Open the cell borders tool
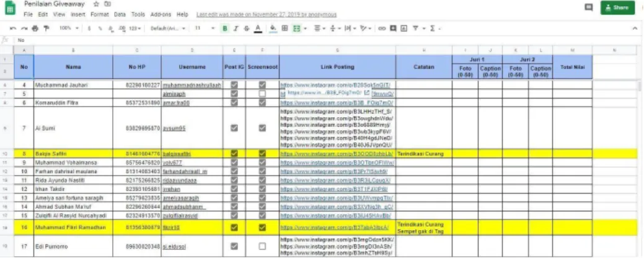The height and width of the screenshot is (258, 644). click(285, 29)
